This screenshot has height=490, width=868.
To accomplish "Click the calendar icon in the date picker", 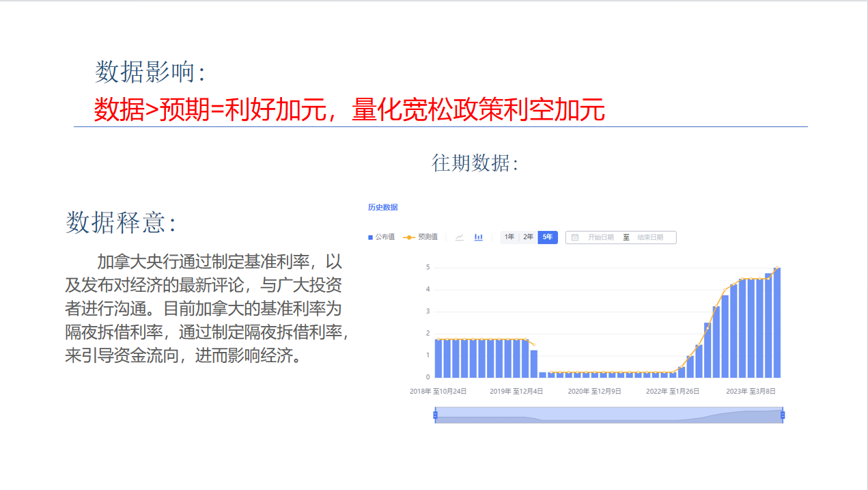I will [x=576, y=237].
